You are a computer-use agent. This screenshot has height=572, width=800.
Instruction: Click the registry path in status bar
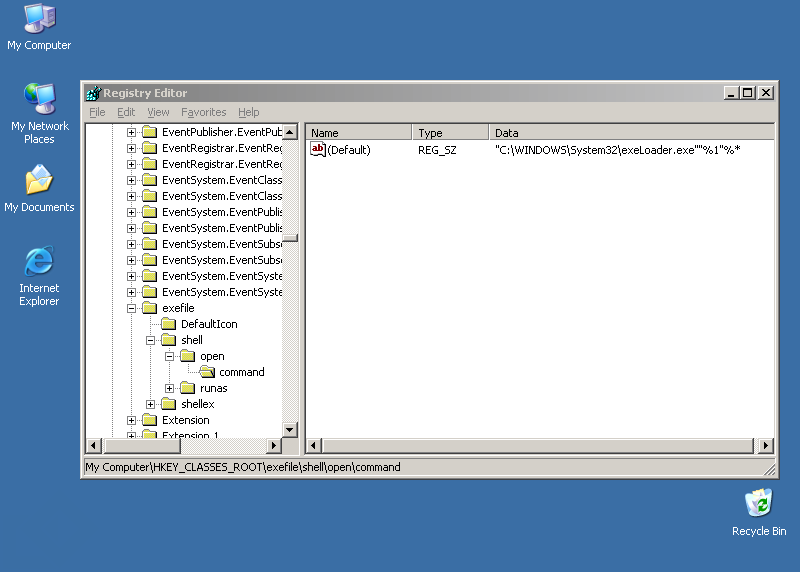click(243, 467)
